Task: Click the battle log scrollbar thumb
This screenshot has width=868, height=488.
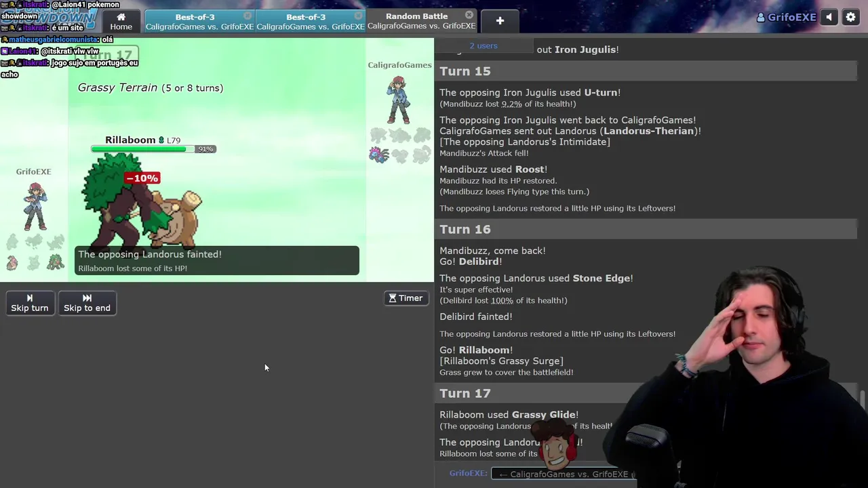Action: click(x=863, y=400)
